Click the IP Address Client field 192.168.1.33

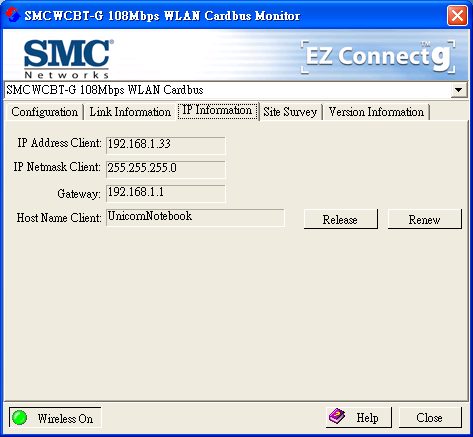point(166,145)
